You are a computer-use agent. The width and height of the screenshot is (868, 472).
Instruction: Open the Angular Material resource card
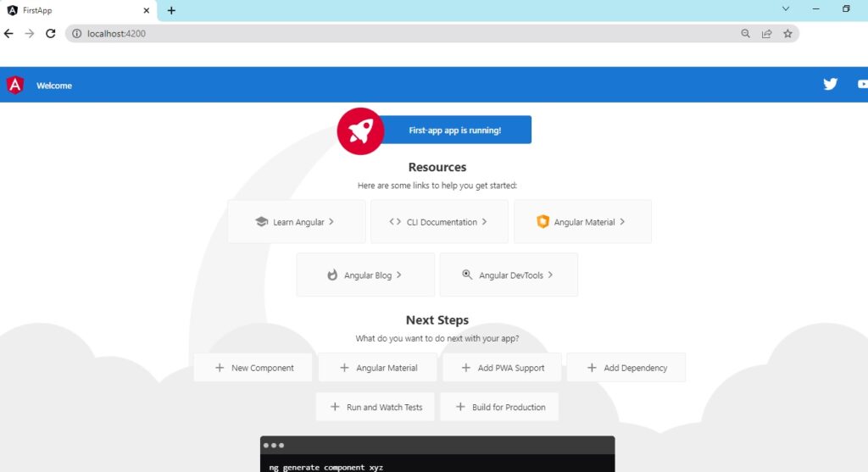click(x=582, y=221)
